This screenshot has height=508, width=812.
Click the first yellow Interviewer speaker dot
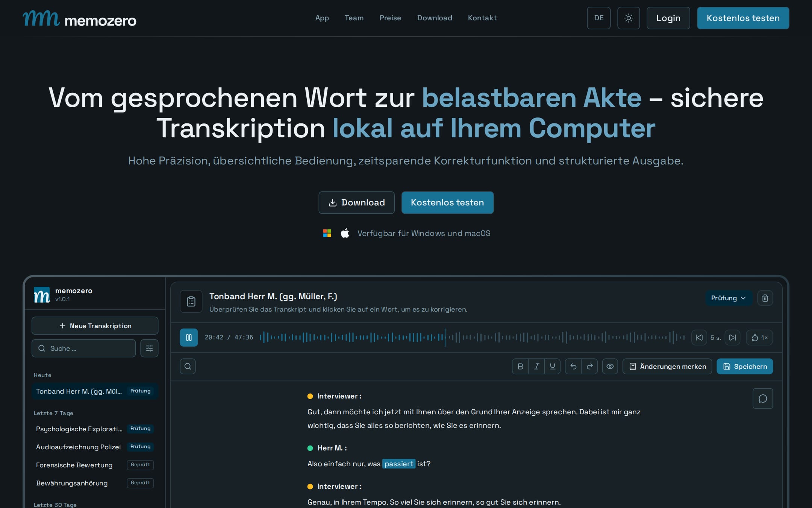pos(310,396)
